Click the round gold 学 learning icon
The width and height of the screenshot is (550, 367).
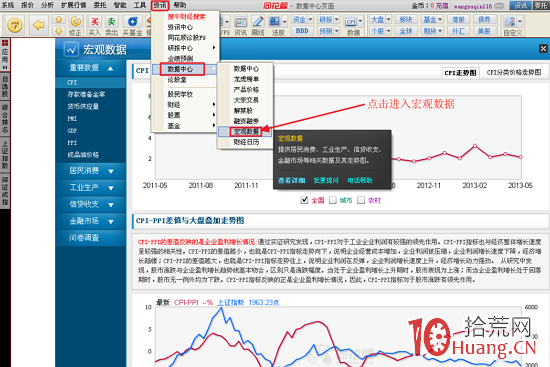(15, 25)
